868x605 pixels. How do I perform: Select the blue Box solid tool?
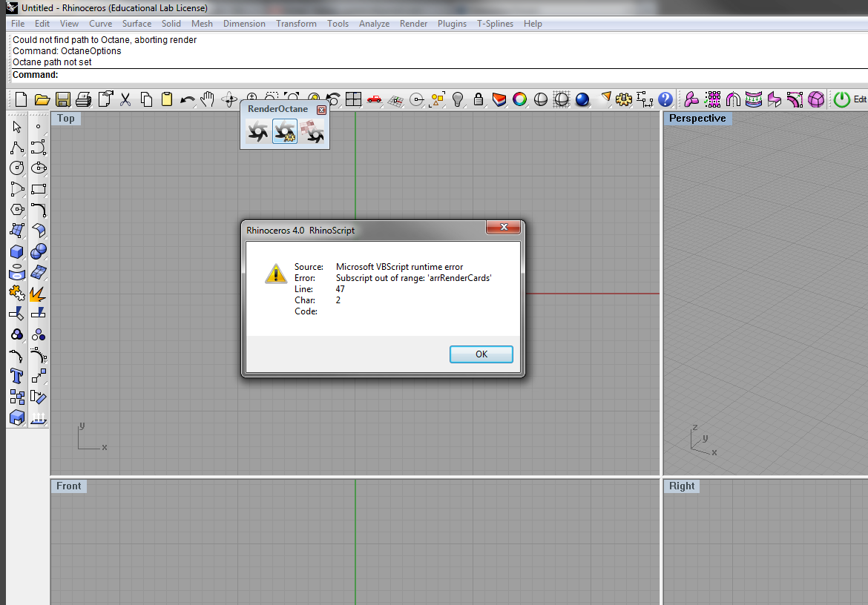17,251
